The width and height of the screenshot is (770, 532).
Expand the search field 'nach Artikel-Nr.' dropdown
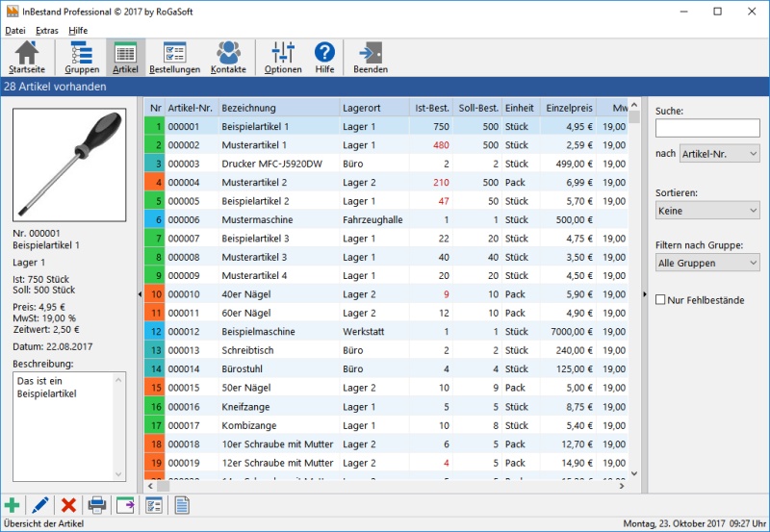click(x=719, y=154)
